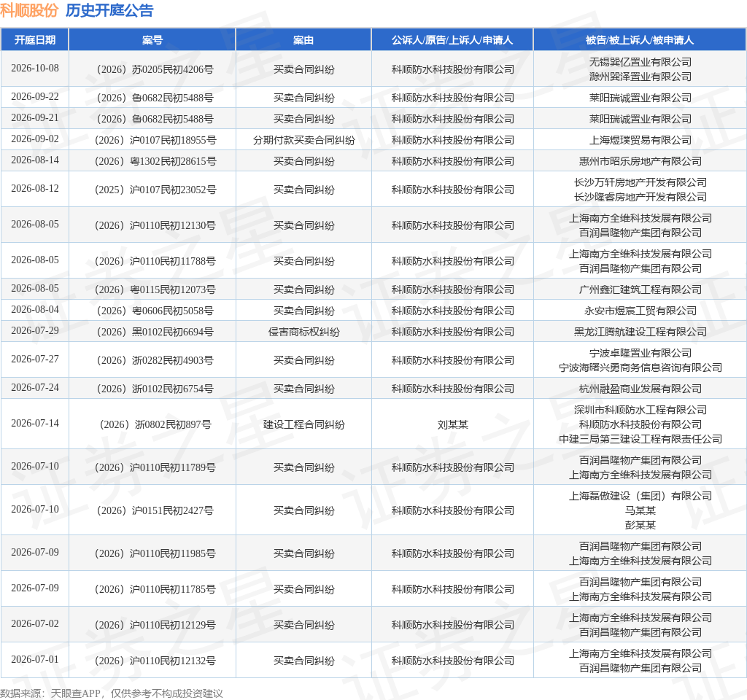
Task: Select the 开庭日期 column header
Action: [x=35, y=40]
